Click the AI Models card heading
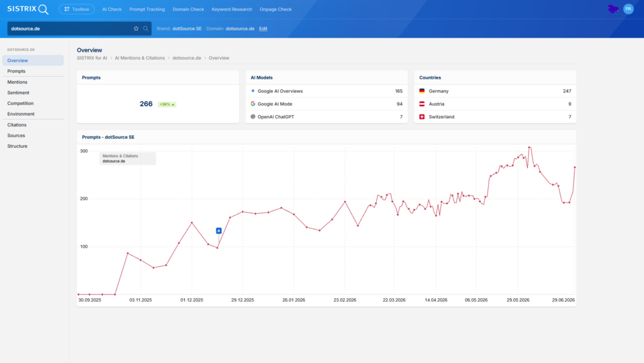Screen dimensions: 644x363 pyautogui.click(x=262, y=77)
